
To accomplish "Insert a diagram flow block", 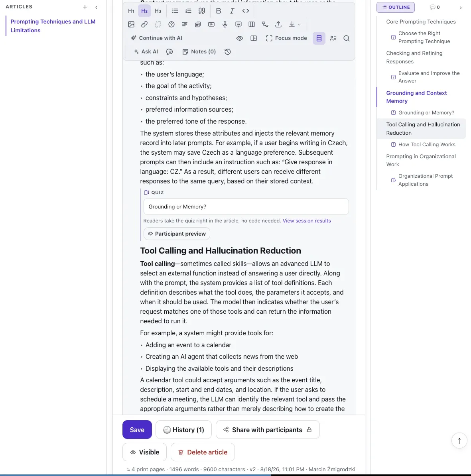I will click(x=265, y=24).
